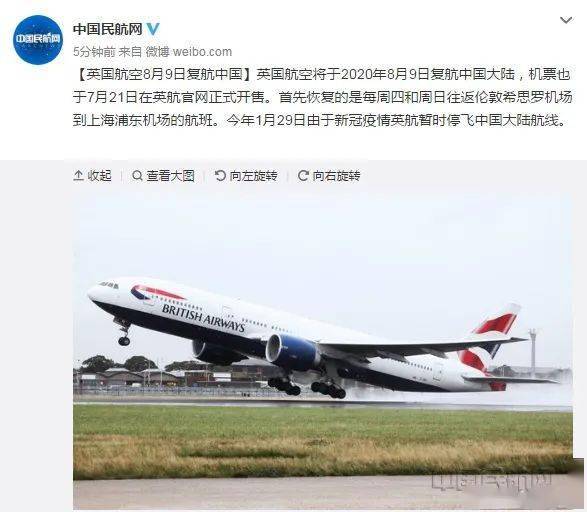Click the 中国民航网 watermark on the photo
The image size is (587, 512).
492,481
